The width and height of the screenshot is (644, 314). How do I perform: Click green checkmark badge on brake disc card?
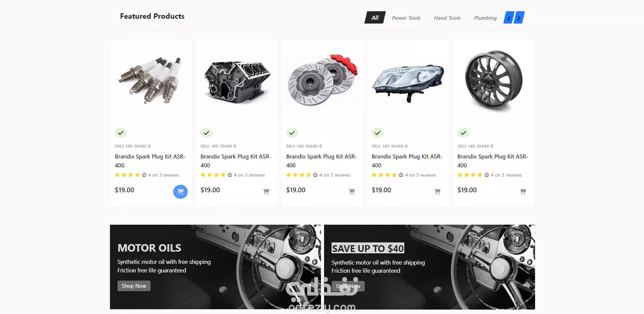(x=292, y=133)
